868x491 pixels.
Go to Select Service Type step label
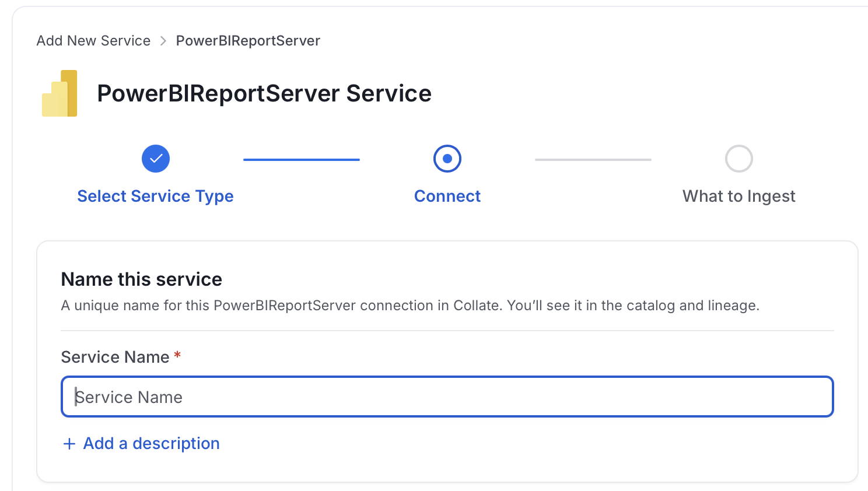[155, 197]
